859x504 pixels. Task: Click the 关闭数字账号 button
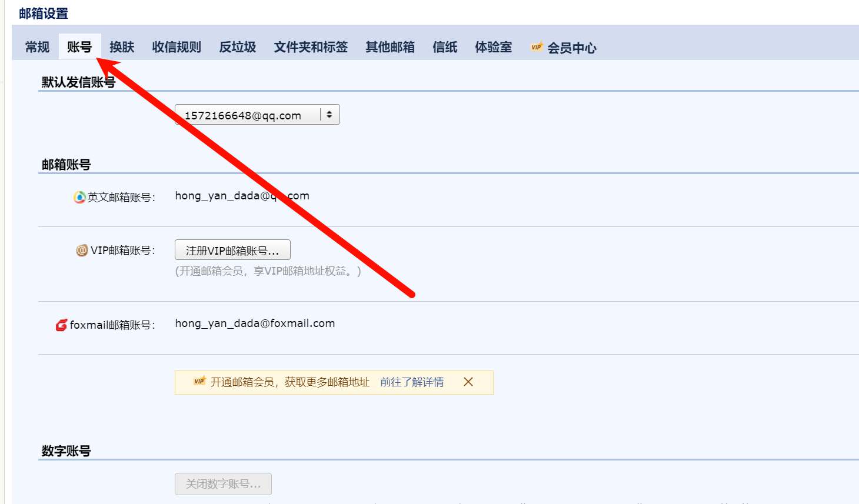click(222, 484)
